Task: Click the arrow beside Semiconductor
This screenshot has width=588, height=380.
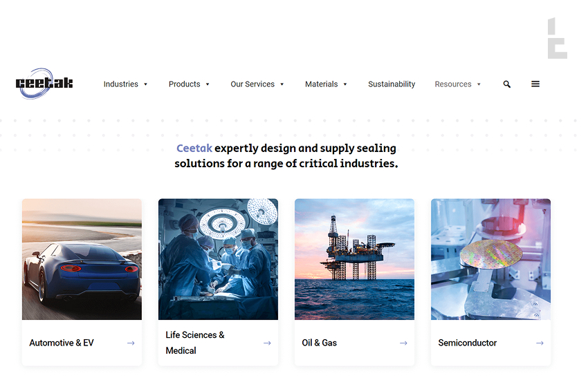Action: 540,343
